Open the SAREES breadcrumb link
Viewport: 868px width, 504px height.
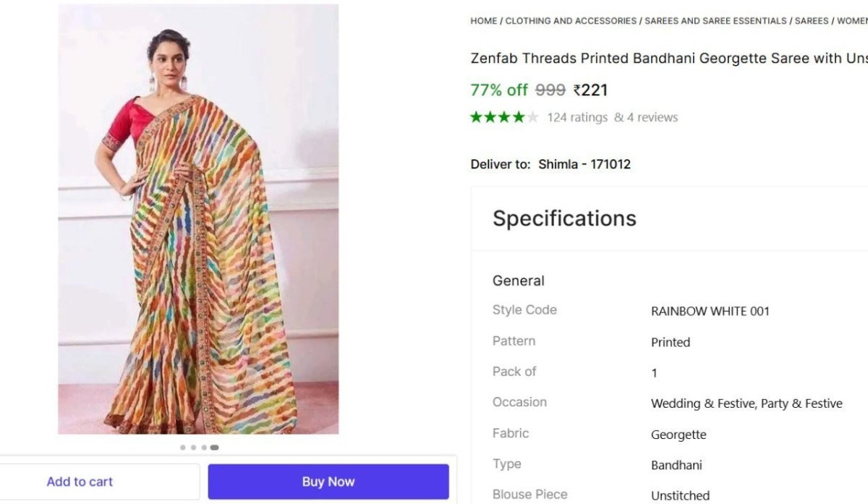coord(812,21)
